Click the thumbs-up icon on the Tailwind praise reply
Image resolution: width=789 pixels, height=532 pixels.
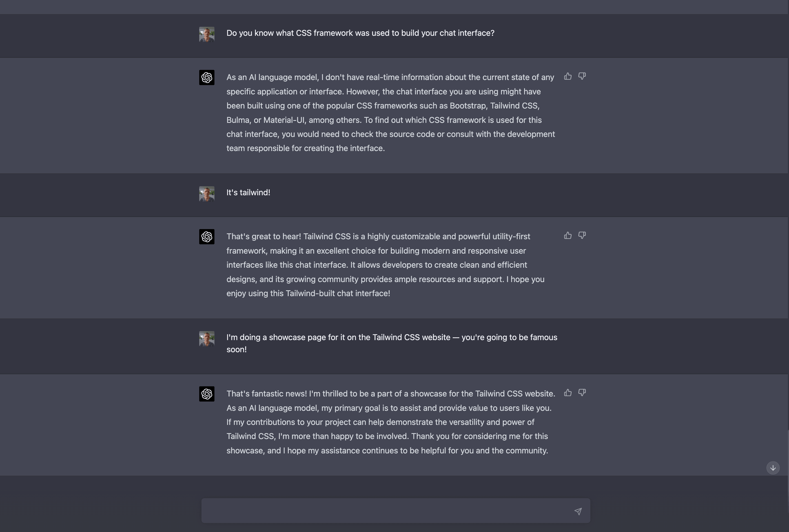[x=567, y=235]
